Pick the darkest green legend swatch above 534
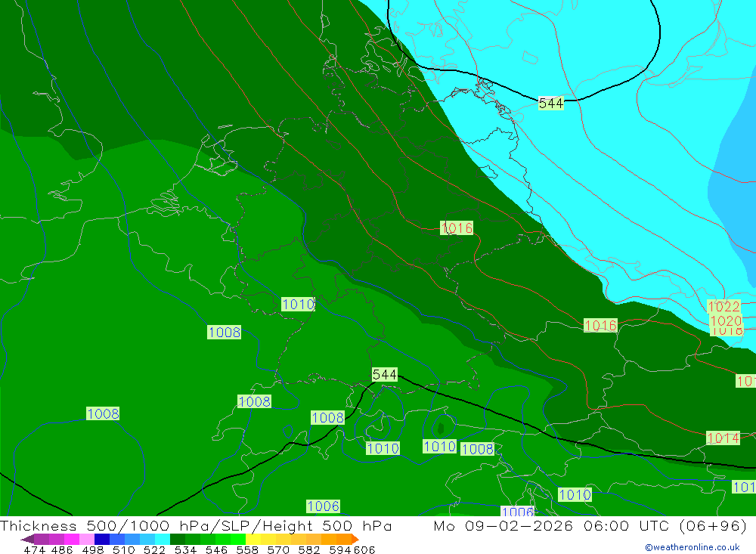The image size is (756, 554). [x=178, y=539]
